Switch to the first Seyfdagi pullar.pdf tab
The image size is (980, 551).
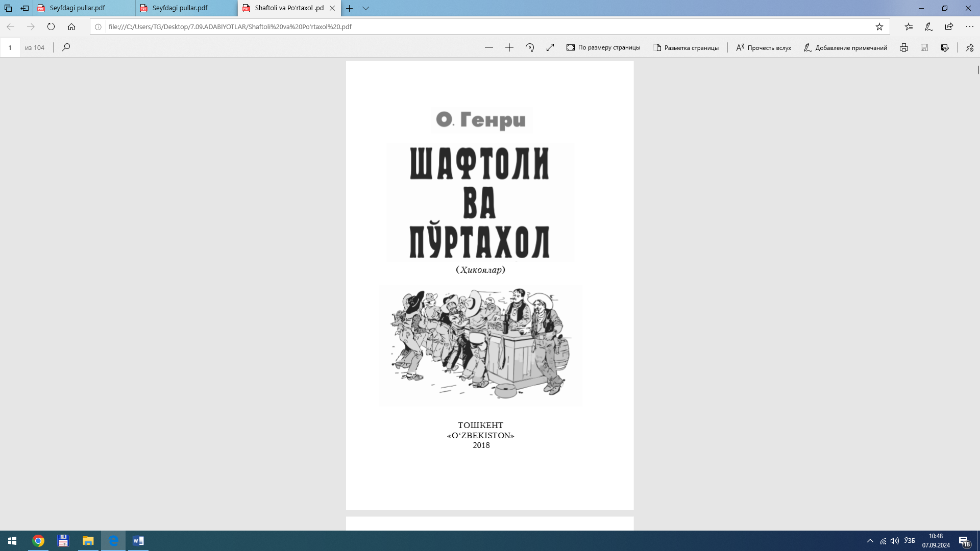pos(77,8)
